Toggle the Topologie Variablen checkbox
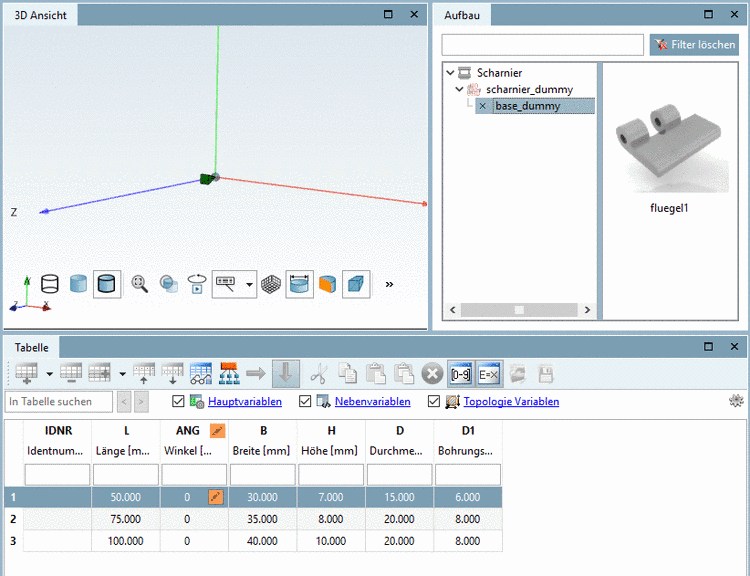Viewport: 750px width, 576px height. [x=434, y=402]
